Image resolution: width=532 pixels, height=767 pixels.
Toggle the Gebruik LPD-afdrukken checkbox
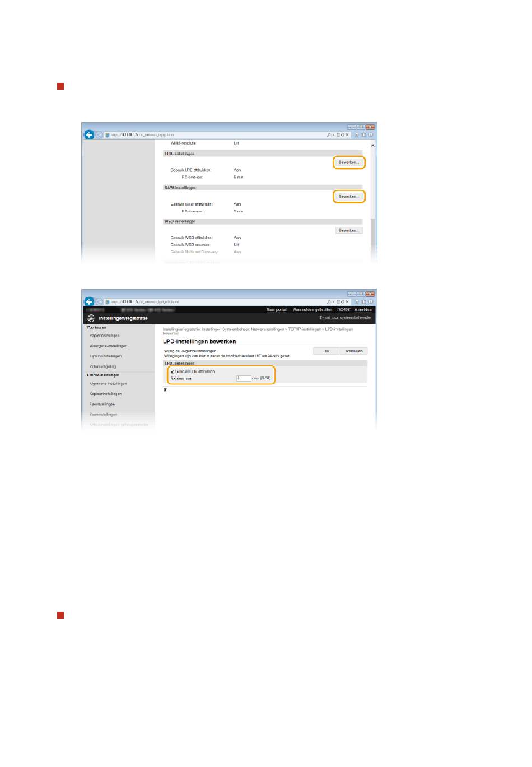pos(172,371)
